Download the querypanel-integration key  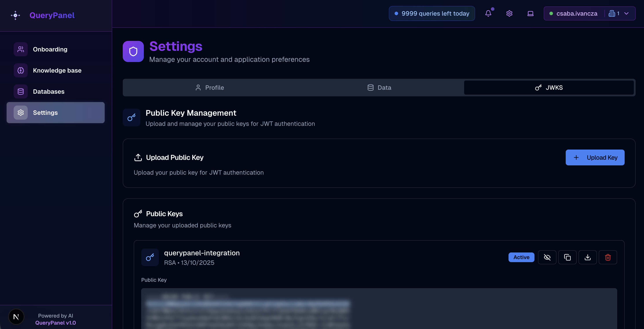[x=587, y=257]
